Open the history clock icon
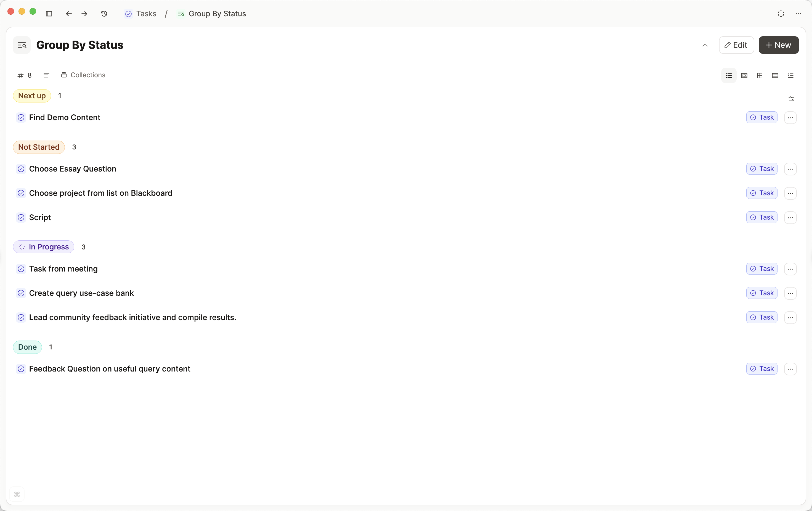Image resolution: width=812 pixels, height=511 pixels. (x=104, y=14)
